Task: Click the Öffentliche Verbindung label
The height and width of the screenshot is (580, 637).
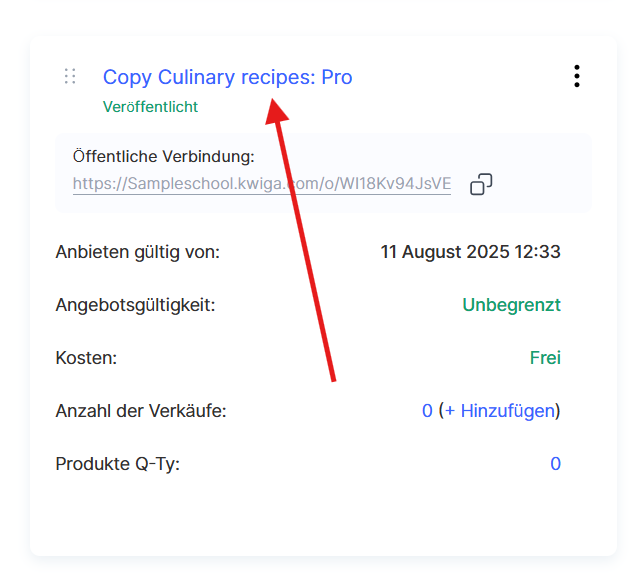Action: pos(164,156)
